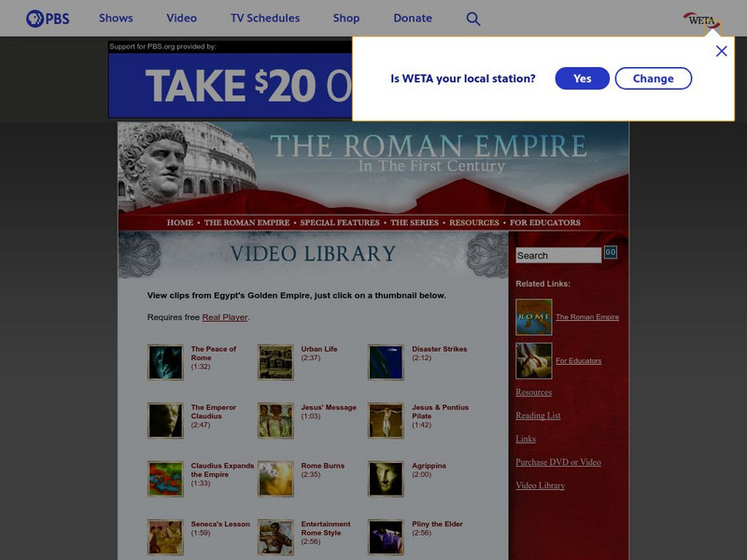Click inside the Search text field
The height and width of the screenshot is (560, 747).
point(557,254)
